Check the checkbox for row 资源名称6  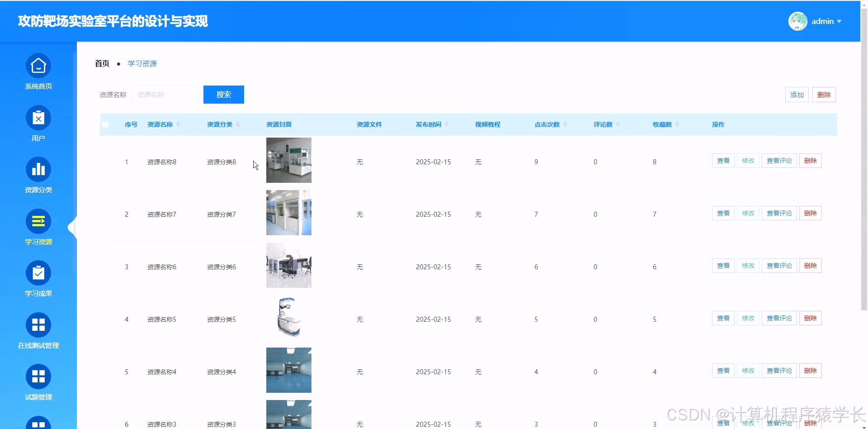pos(105,267)
